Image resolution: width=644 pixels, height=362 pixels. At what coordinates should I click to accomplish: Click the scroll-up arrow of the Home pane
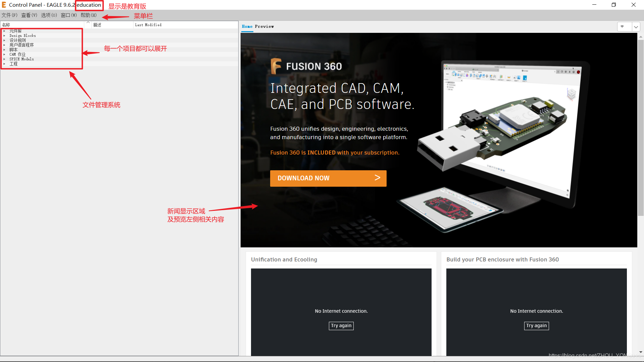(x=641, y=36)
